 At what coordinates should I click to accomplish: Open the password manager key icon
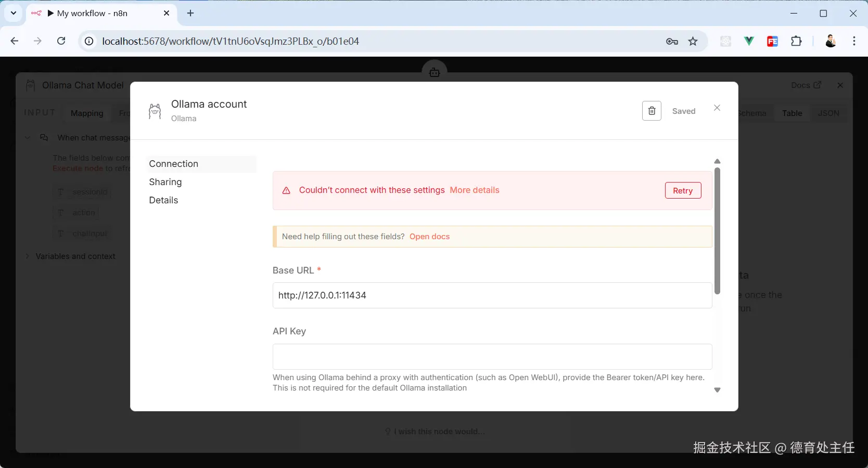coord(672,41)
